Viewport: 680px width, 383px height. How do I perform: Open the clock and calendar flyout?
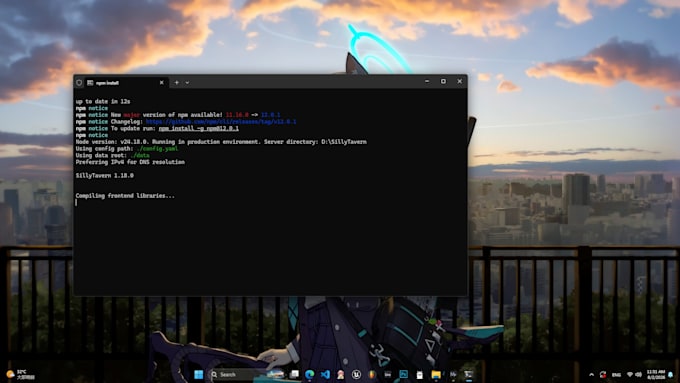(656, 375)
